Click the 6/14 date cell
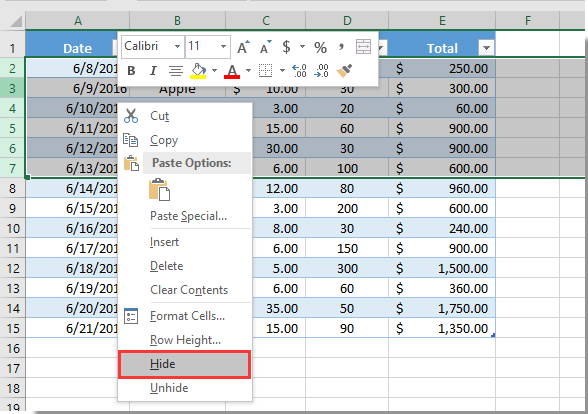588x414 pixels. point(72,188)
